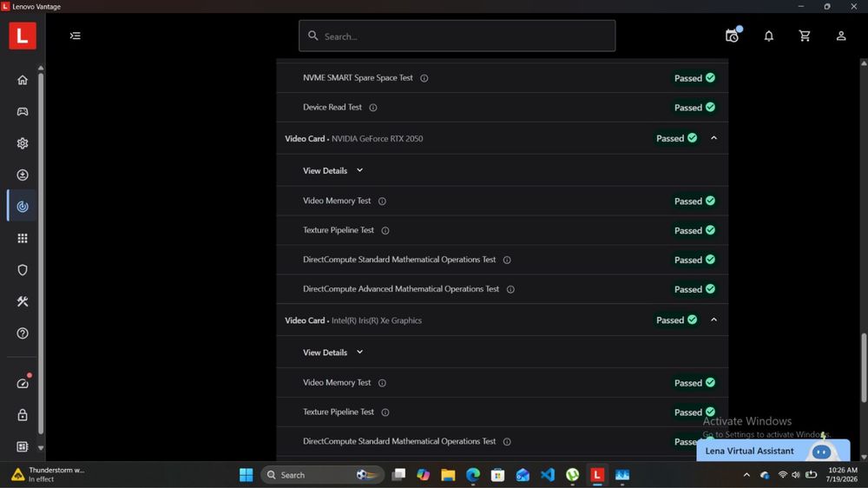Click the main content vertical scrollbar thumb
Image resolution: width=868 pixels, height=488 pixels.
coord(864,368)
